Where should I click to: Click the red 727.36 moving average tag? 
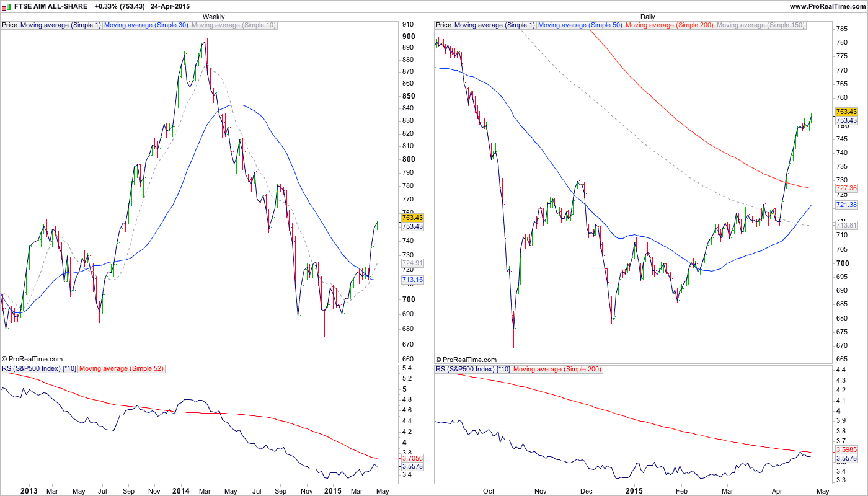846,188
